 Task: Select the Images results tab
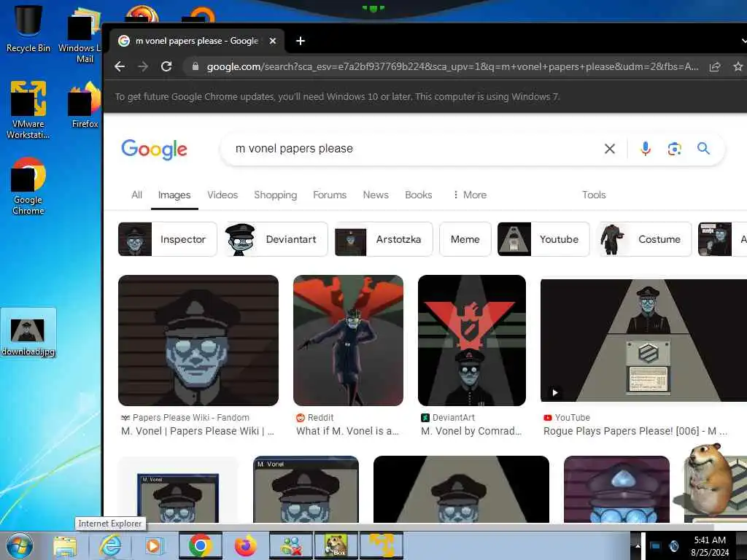[x=174, y=195]
